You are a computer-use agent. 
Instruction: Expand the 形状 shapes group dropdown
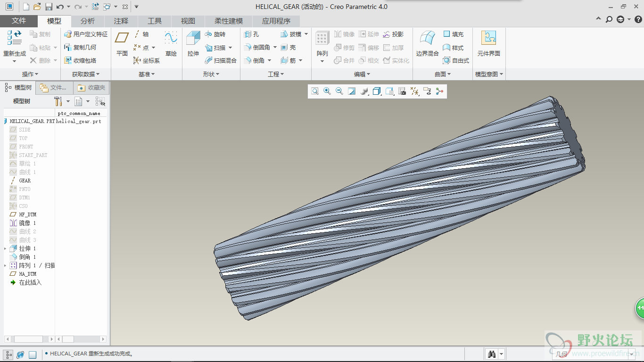tap(211, 74)
